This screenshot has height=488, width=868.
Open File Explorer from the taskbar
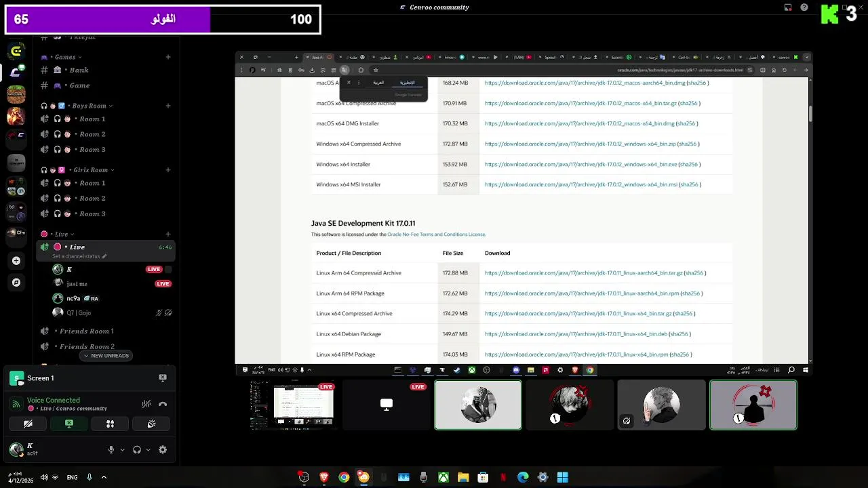tap(463, 477)
